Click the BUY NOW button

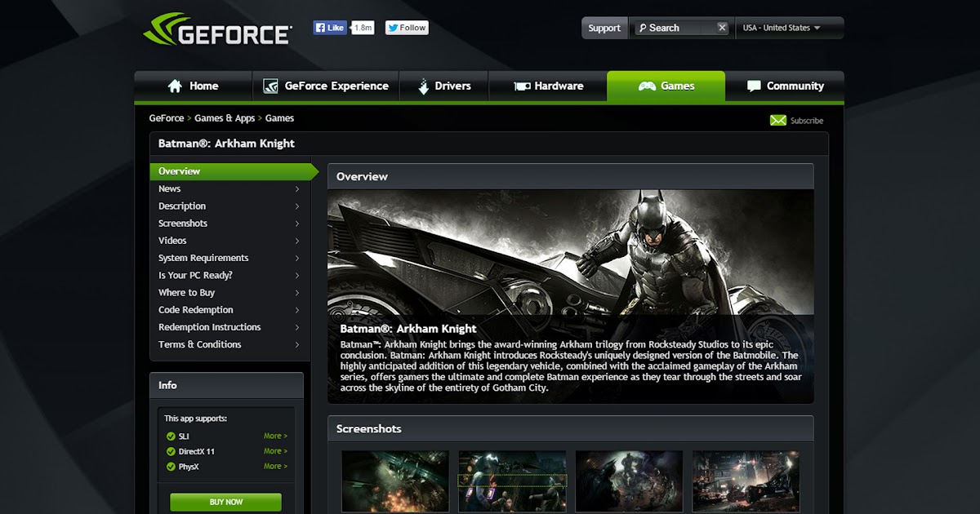[x=225, y=502]
